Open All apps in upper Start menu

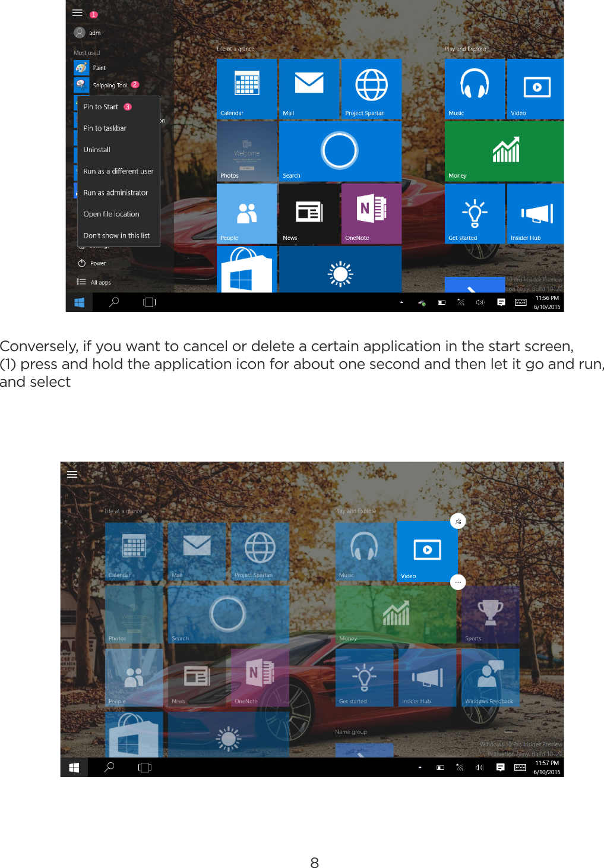tap(94, 282)
